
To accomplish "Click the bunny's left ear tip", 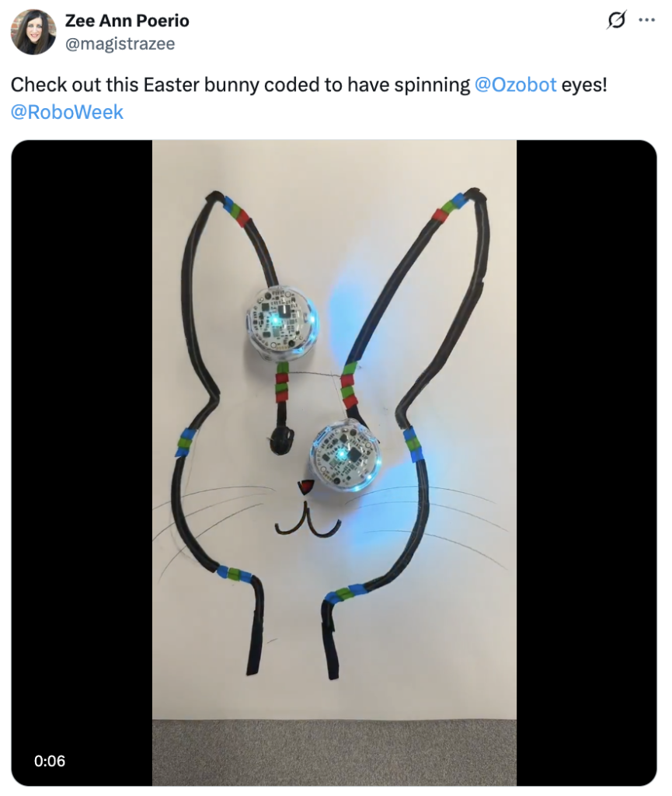I will [x=215, y=197].
